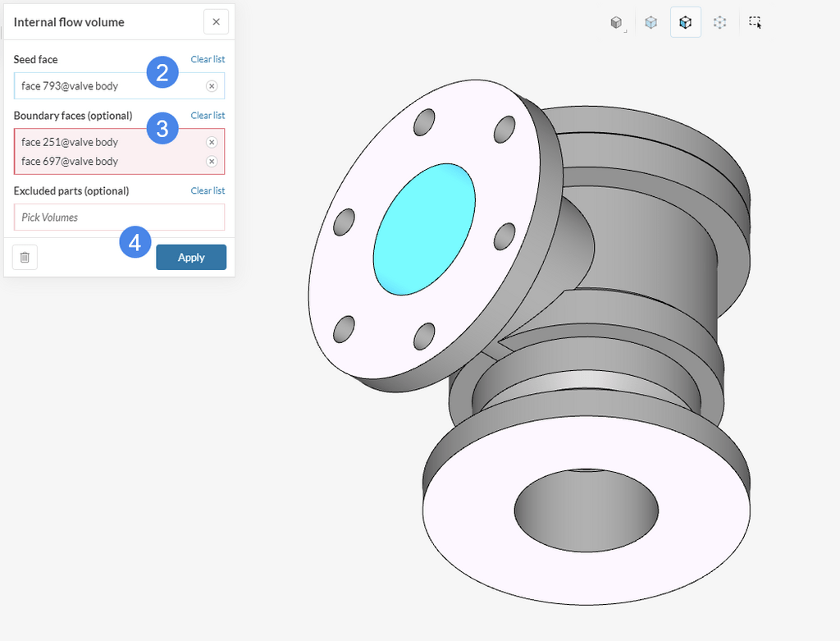Activate the box selection tool
This screenshot has height=641, width=840.
click(x=755, y=22)
